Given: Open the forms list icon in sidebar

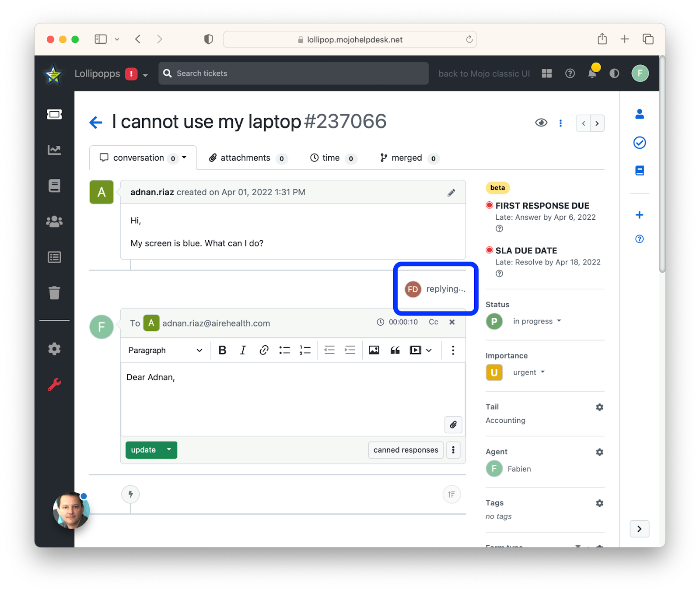Looking at the screenshot, I should [x=54, y=257].
